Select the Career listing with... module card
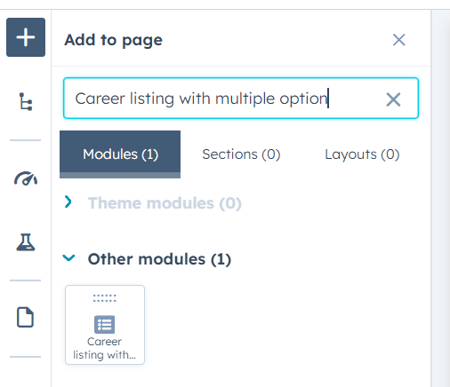 105,325
